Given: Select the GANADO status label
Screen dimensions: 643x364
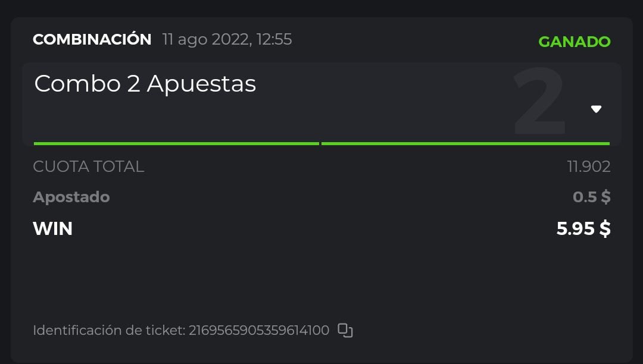Looking at the screenshot, I should click(574, 42).
